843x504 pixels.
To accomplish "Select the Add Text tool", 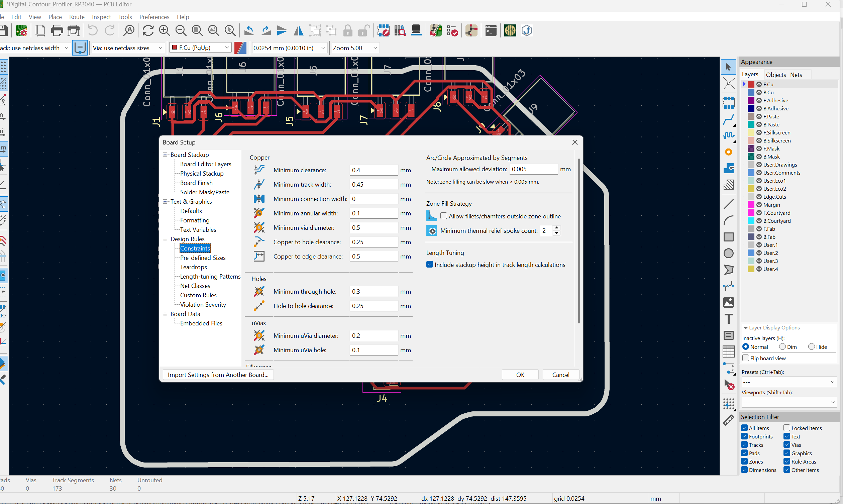I will (x=729, y=319).
